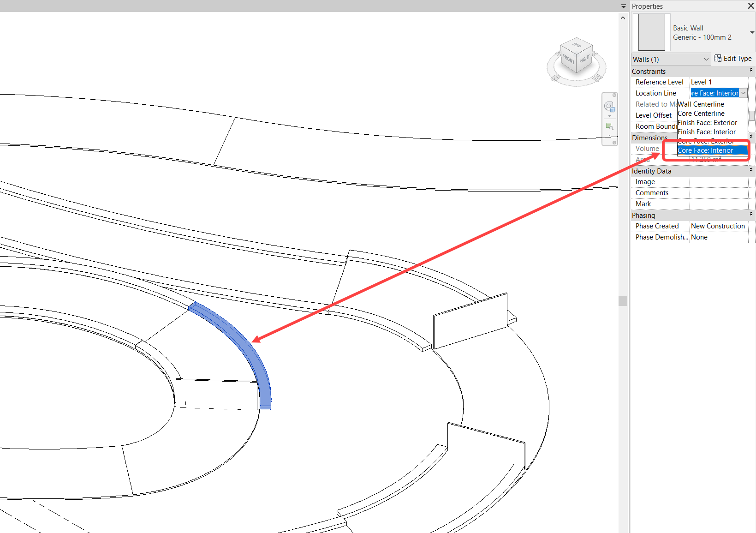
Task: Open the Zoom Region tool on navigation bar
Action: click(609, 126)
